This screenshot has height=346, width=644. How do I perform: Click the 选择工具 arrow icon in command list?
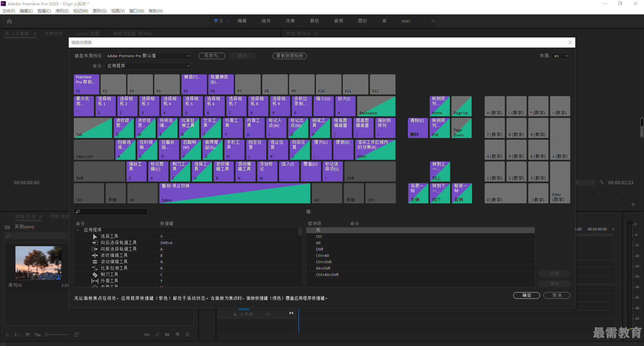[95, 236]
